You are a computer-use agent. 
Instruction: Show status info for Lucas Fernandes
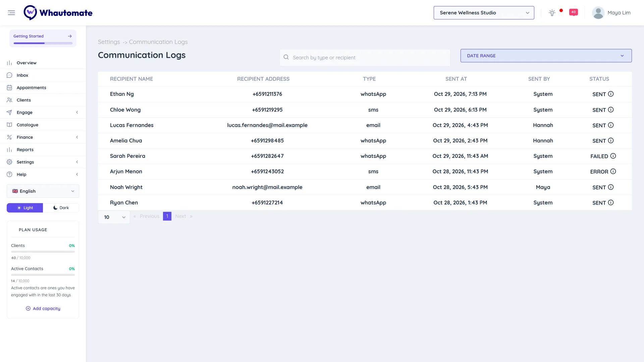pos(611,125)
